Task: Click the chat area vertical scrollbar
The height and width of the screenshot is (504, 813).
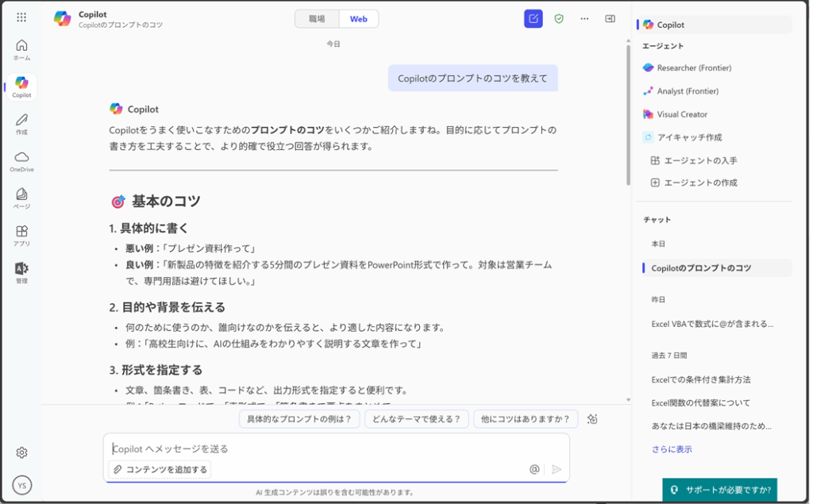Action: pos(629,115)
